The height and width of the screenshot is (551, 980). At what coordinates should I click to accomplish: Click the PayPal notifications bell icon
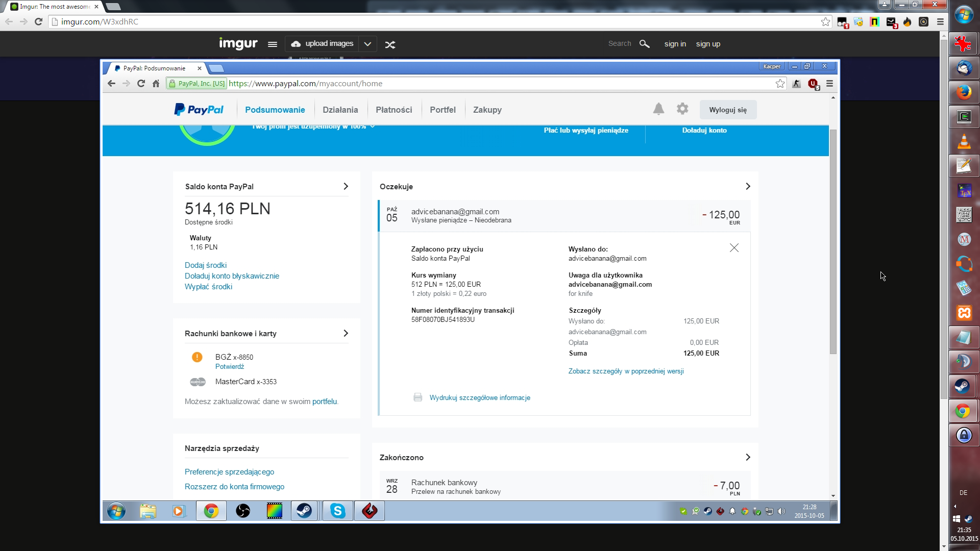coord(658,109)
